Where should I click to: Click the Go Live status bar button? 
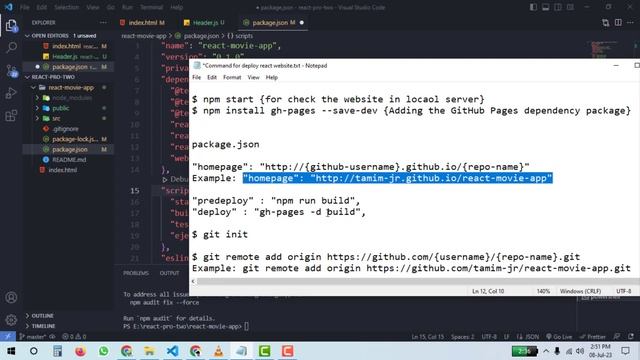pos(559,337)
